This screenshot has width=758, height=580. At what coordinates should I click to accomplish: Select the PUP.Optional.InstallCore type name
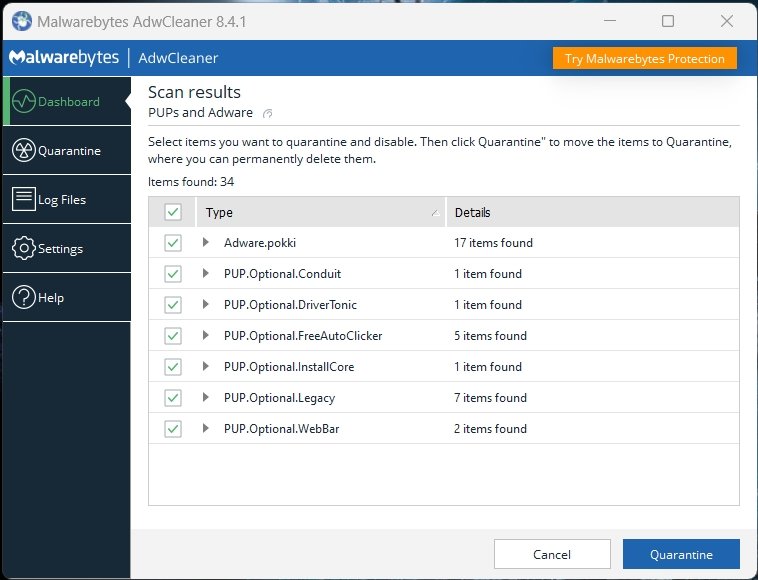pyautogui.click(x=289, y=366)
